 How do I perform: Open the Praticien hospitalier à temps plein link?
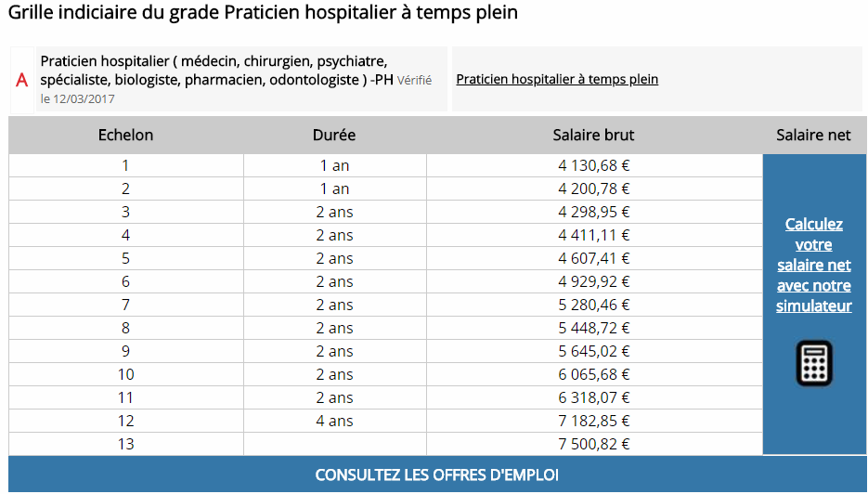click(x=557, y=79)
